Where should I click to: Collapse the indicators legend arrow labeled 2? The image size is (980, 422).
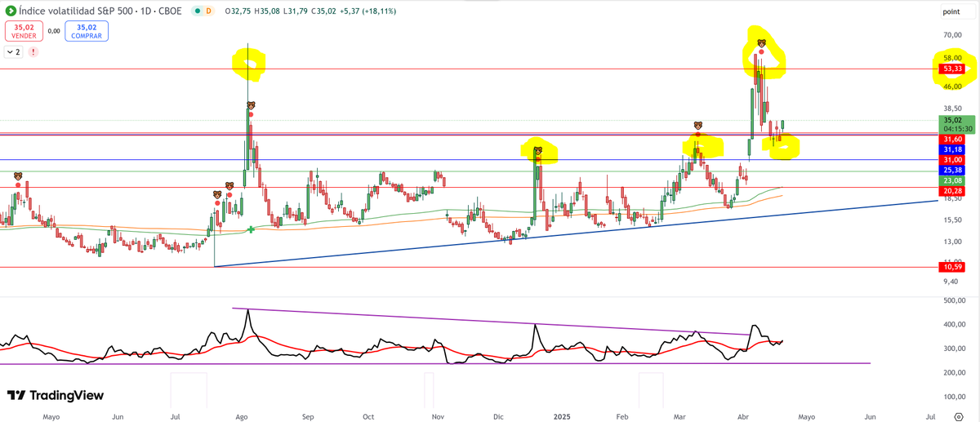click(13, 51)
